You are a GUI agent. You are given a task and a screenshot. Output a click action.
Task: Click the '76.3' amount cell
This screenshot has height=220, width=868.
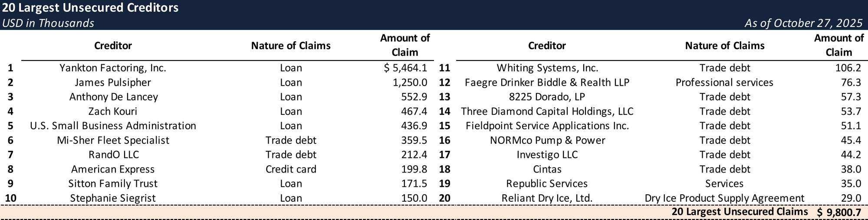point(851,83)
